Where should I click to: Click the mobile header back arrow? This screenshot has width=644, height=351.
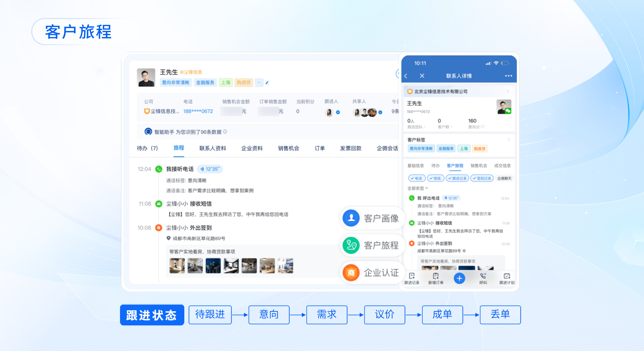point(406,76)
